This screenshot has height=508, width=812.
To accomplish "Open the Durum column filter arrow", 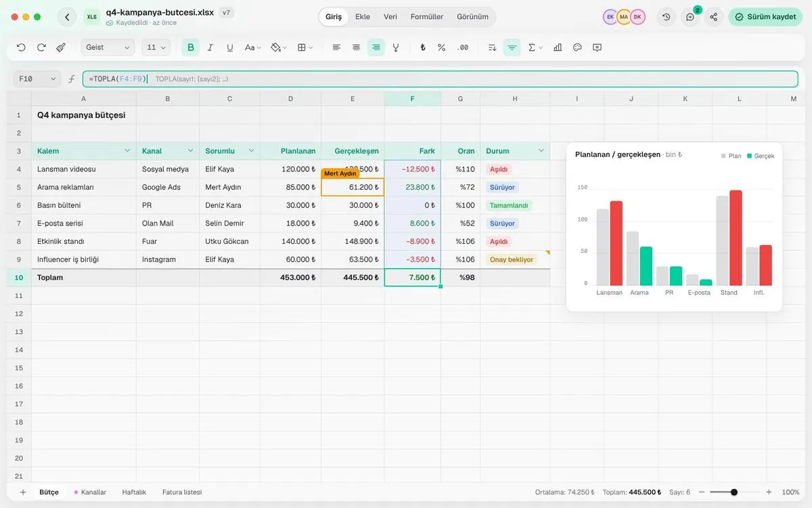I will click(x=541, y=151).
